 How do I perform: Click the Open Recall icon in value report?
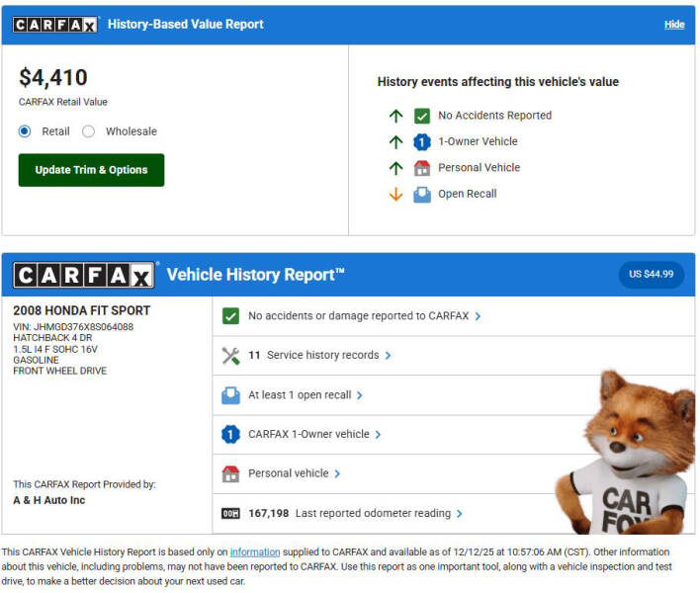pos(422,194)
